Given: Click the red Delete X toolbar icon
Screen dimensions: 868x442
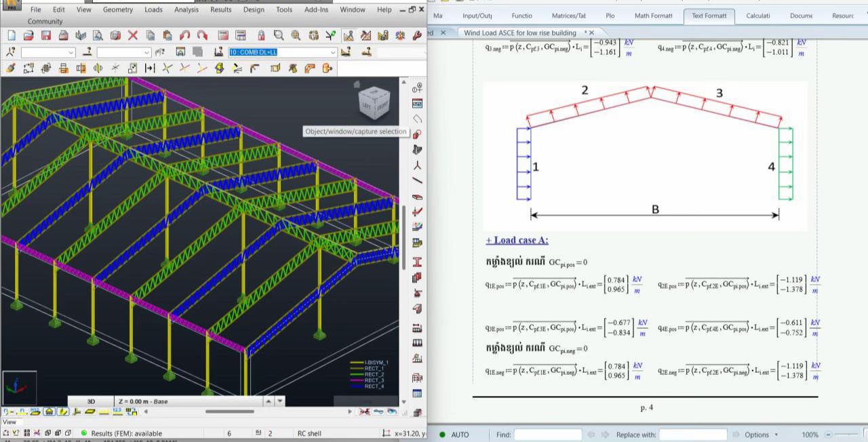Looking at the screenshot, I should [133, 36].
